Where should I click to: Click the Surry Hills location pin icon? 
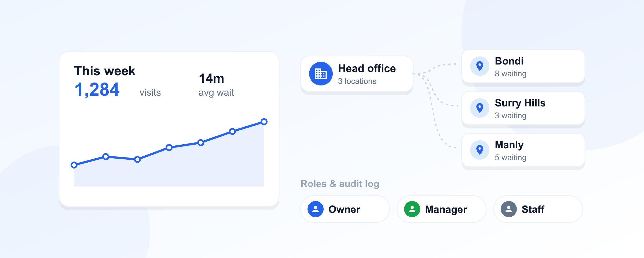[x=480, y=108]
